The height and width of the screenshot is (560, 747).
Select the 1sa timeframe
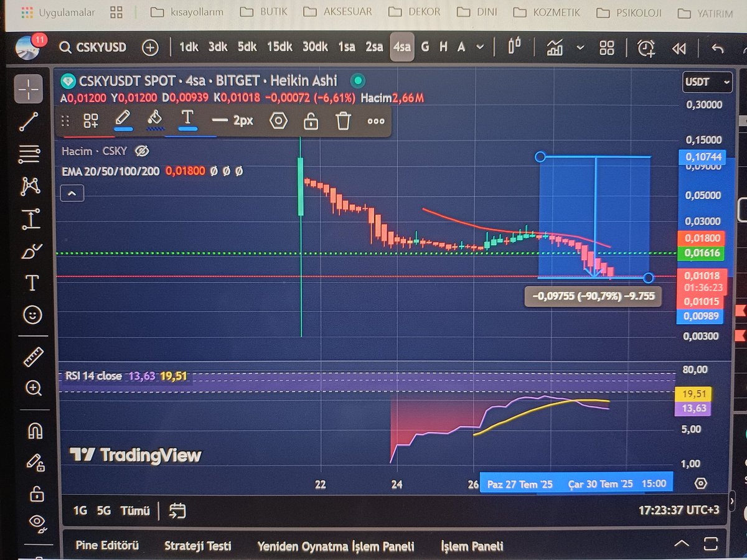pos(347,47)
